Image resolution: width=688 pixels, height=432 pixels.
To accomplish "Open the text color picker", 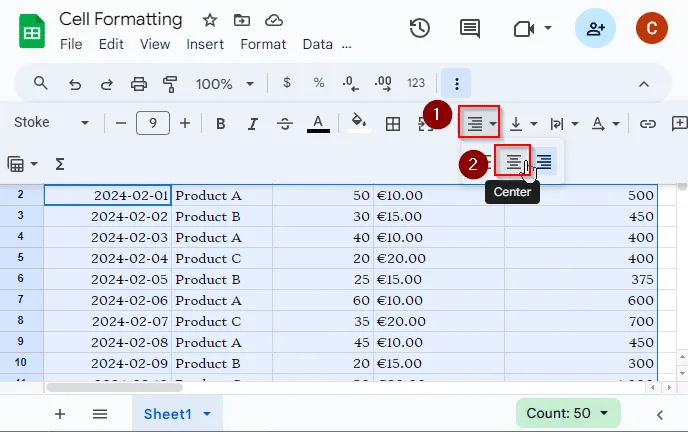I will click(318, 124).
